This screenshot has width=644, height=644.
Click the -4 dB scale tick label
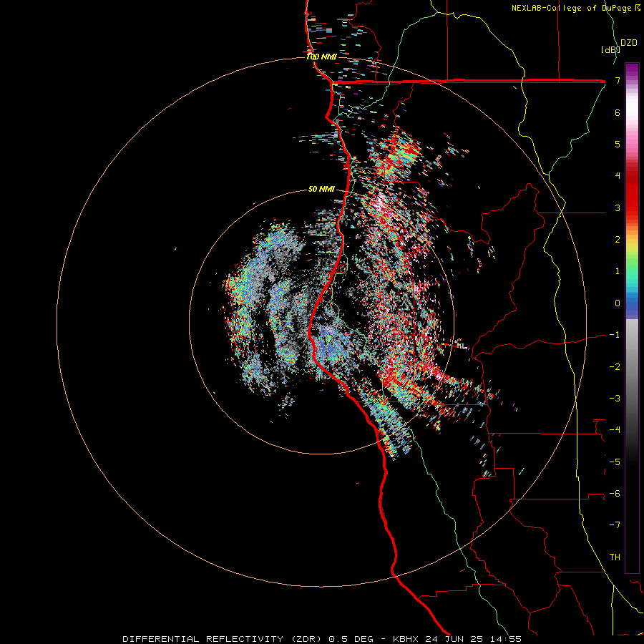pyautogui.click(x=615, y=430)
